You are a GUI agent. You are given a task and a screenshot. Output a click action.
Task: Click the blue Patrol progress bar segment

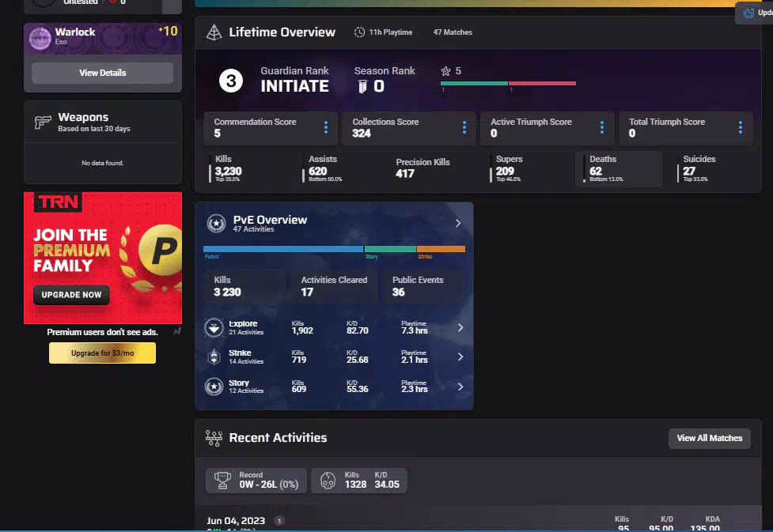(282, 249)
